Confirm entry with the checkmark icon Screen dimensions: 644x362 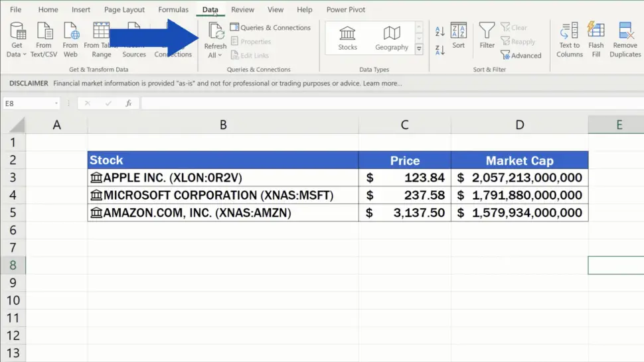click(x=108, y=103)
